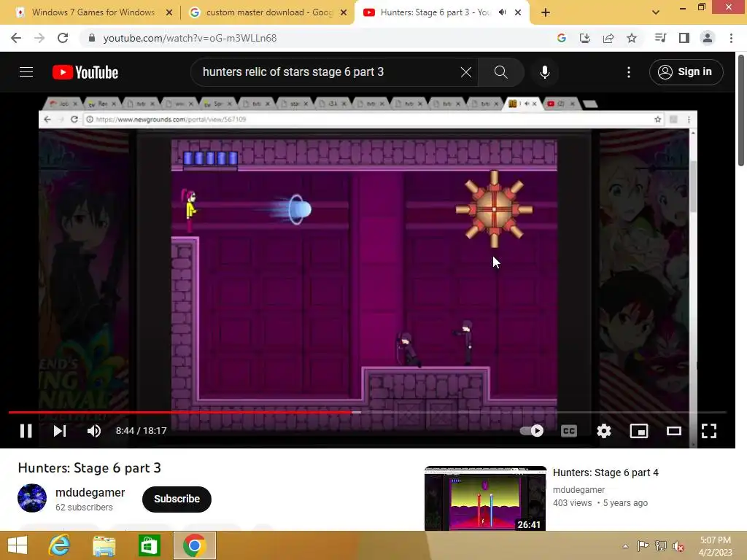The width and height of the screenshot is (747, 560).
Task: Open the taskbar clock and date
Action: pos(716,546)
